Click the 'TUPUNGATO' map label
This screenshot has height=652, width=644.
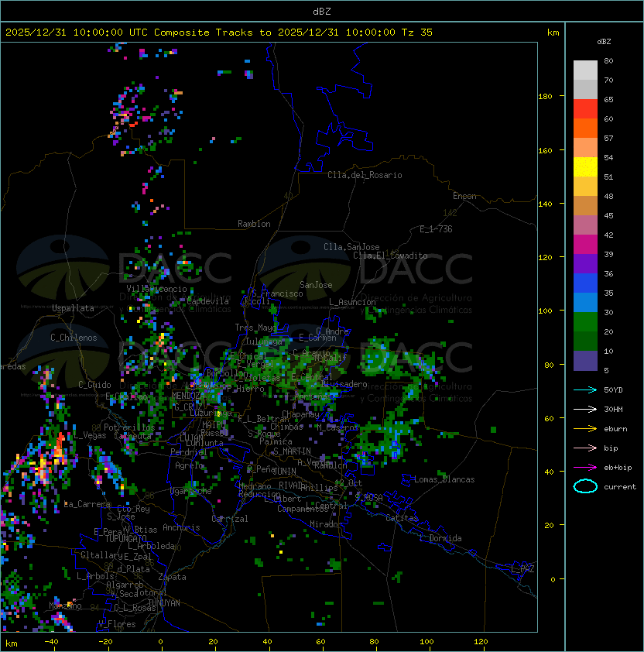125,539
